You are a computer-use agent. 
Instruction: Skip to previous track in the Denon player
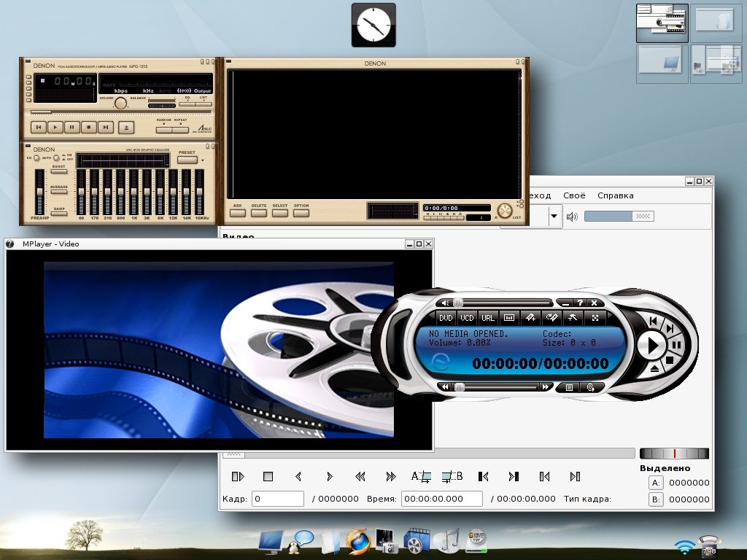coord(38,127)
